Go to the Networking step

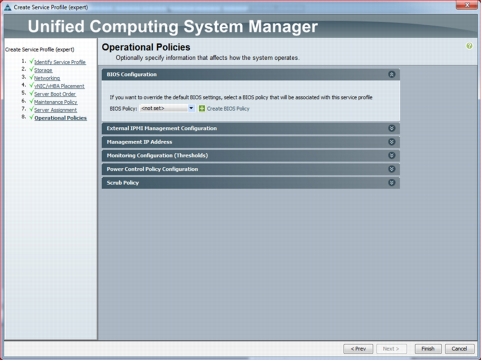[47, 78]
